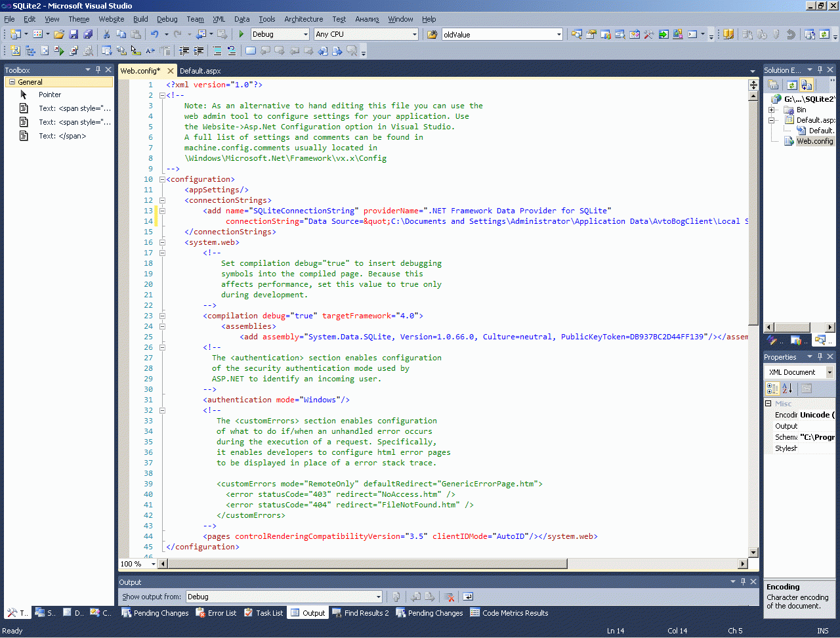Screen dimensions: 840x638
Task: Cut selection with the scissors icon
Action: click(106, 34)
